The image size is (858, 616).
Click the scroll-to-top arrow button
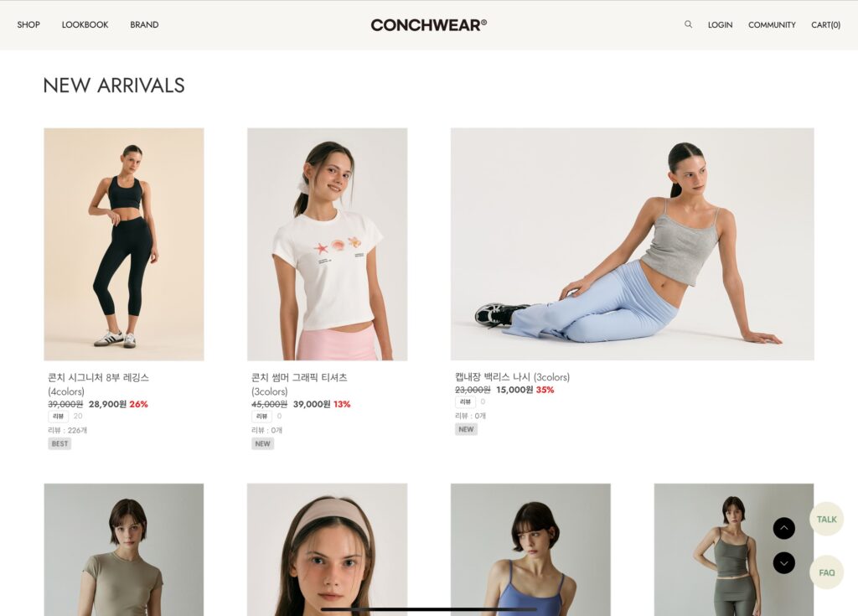click(x=783, y=528)
